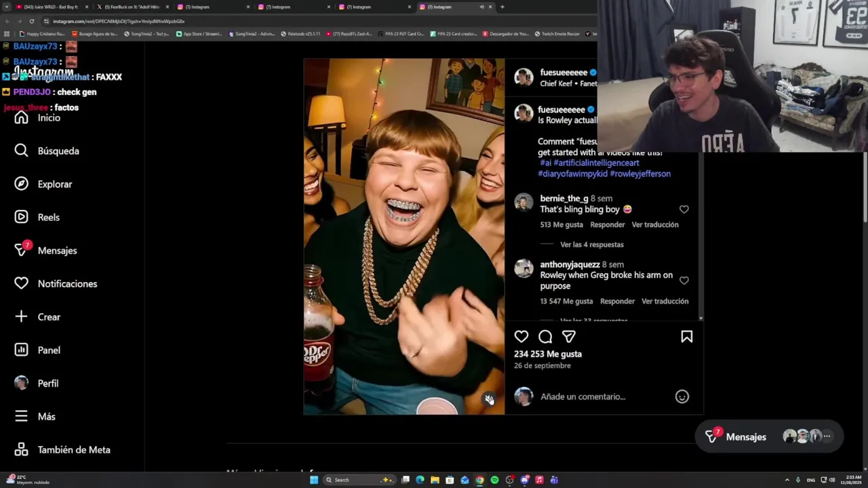Click bernie_the_g's avatar
The height and width of the screenshot is (488, 868).
524,203
